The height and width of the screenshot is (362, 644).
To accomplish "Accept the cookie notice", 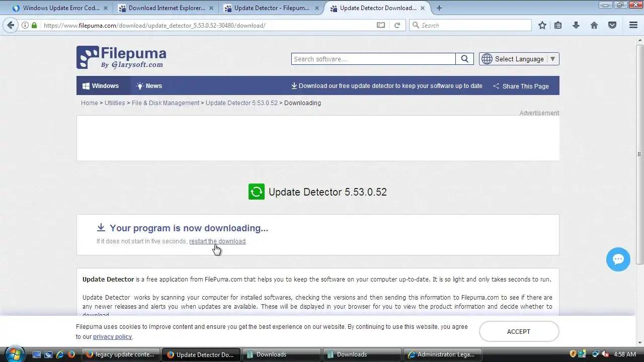I will [x=519, y=331].
